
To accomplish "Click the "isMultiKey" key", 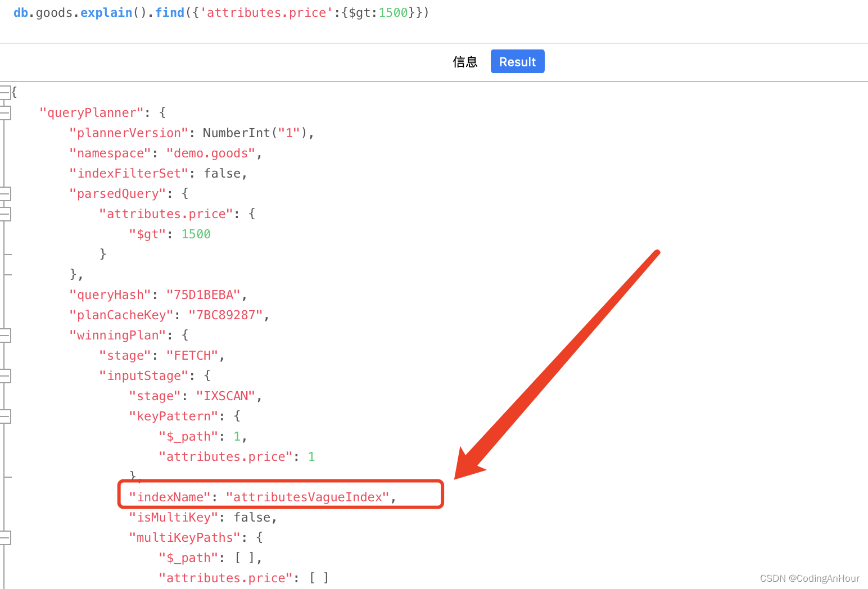I will 174,518.
